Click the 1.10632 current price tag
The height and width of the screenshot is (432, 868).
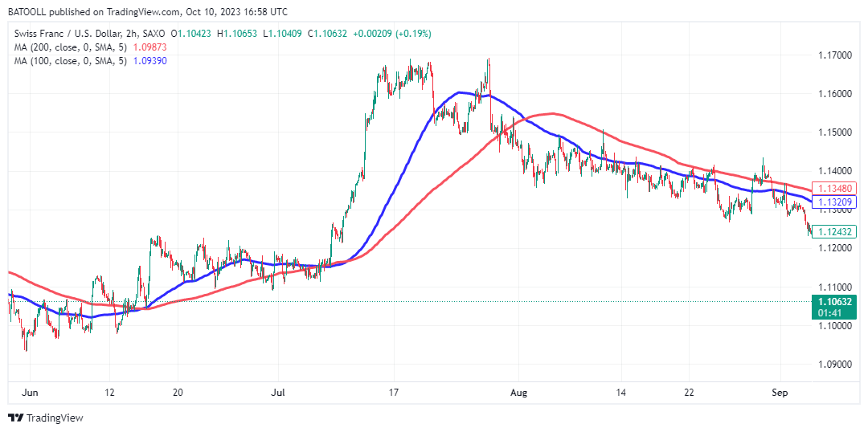[833, 302]
